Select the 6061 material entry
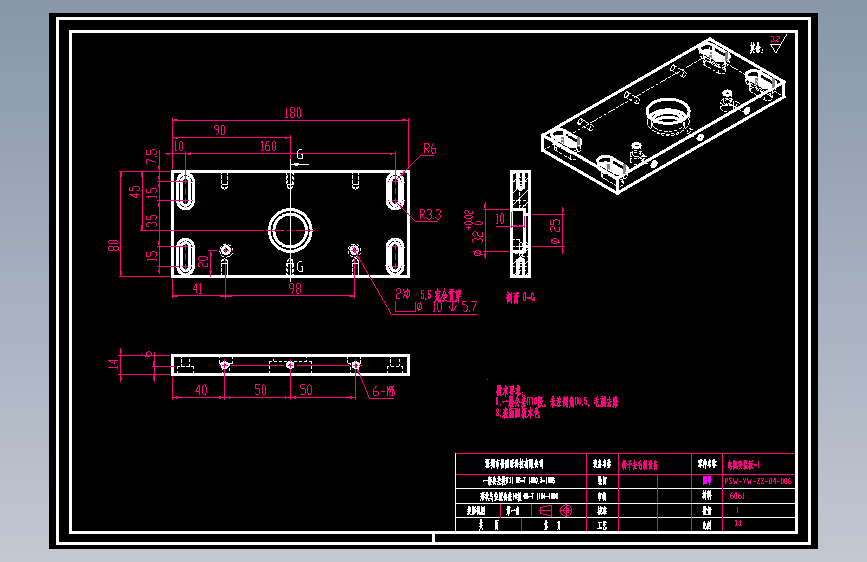867x562 pixels. coord(737,496)
